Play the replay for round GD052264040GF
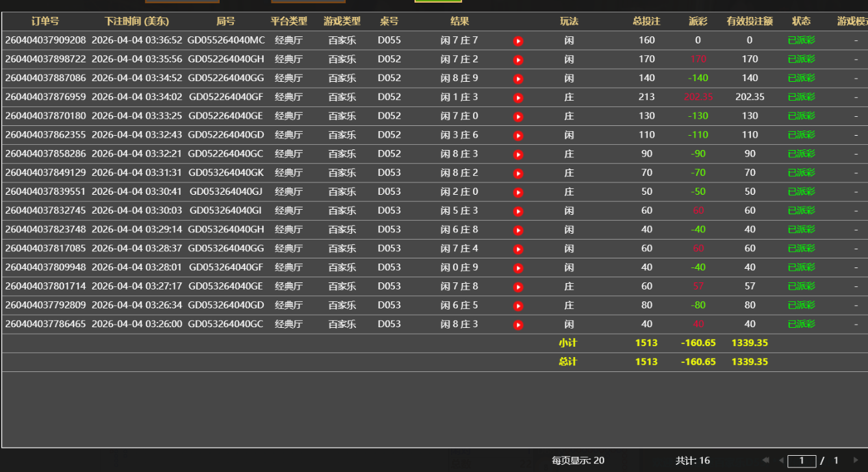868x472 pixels. point(518,97)
